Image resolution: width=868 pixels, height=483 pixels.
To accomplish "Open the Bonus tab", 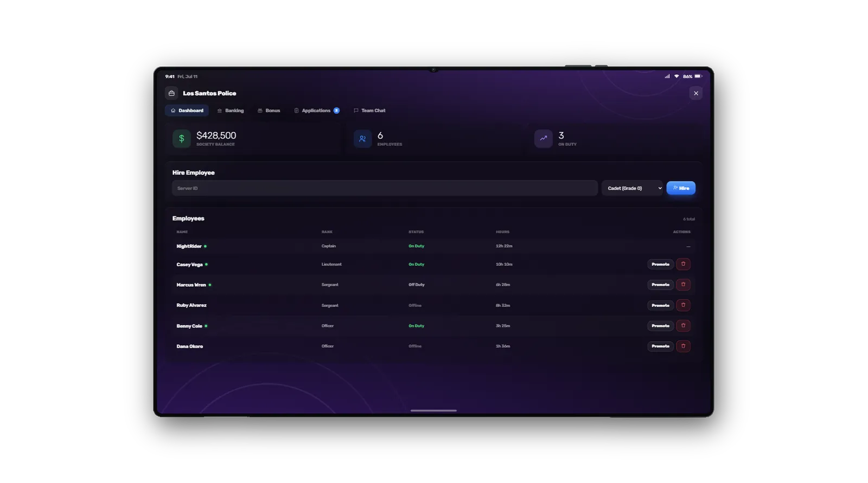I will 269,111.
